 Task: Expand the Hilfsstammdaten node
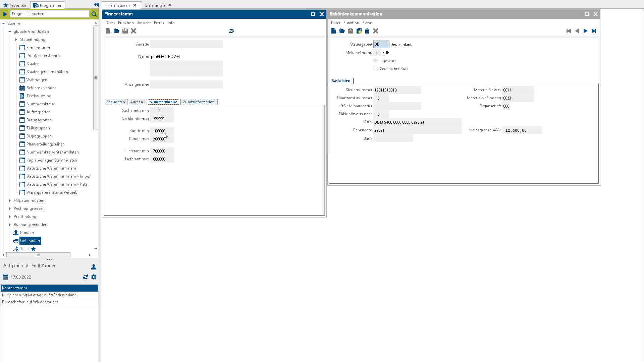[x=10, y=200]
